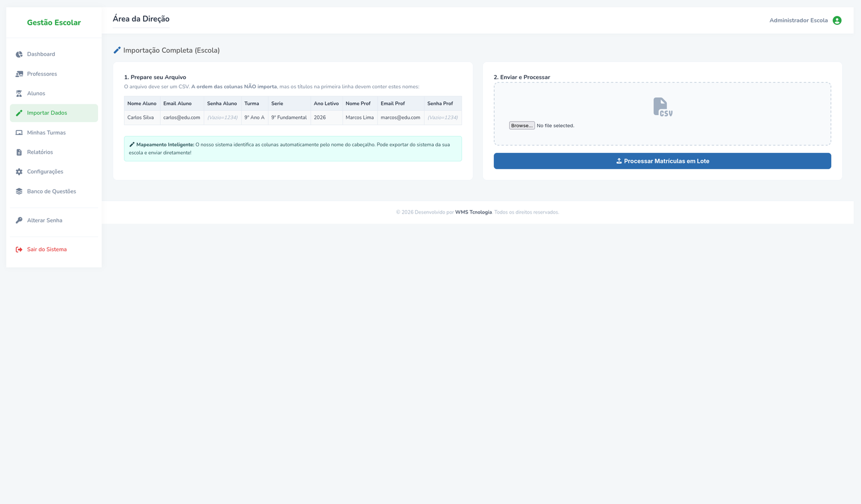
Task: Click the Banco de Questões layers icon
Action: tap(19, 191)
